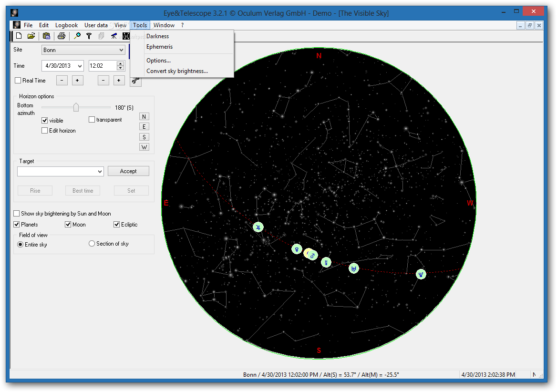Click the grayed copy pages toolbar icon
This screenshot has height=392, width=557.
tap(101, 35)
